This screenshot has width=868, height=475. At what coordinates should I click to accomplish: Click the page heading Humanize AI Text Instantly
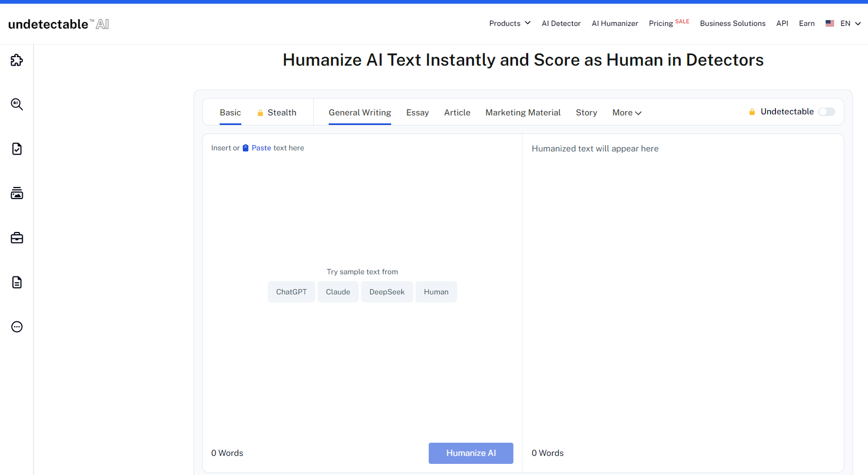point(523,60)
